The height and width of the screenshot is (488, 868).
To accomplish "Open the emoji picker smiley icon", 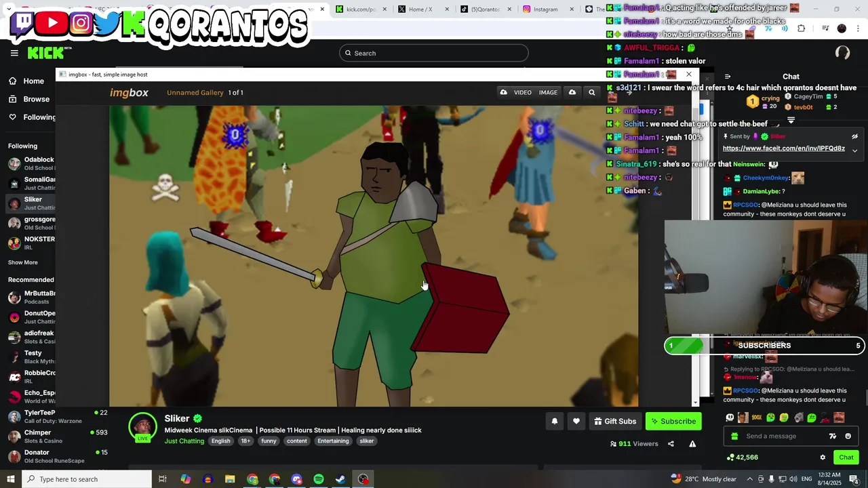I will (848, 436).
